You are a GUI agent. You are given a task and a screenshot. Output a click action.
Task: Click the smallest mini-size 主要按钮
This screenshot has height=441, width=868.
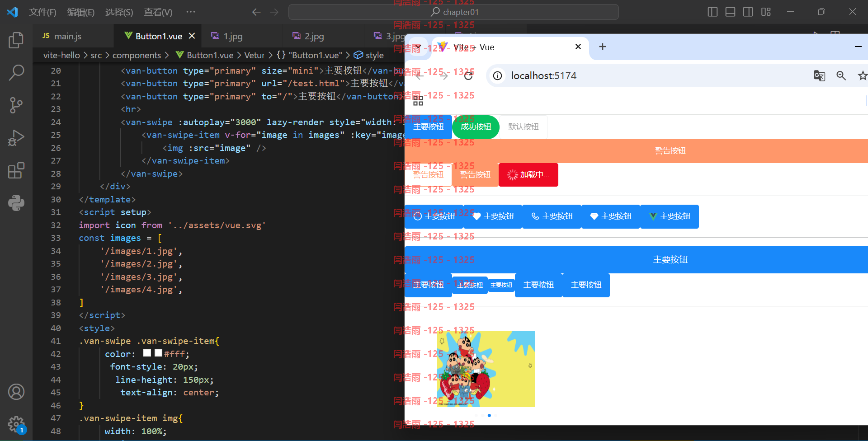(x=501, y=285)
